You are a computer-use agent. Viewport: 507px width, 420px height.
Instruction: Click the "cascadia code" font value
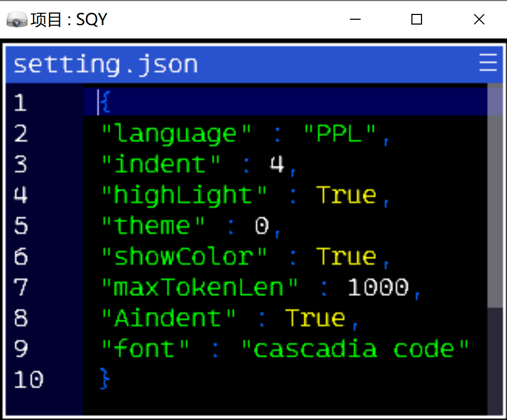click(x=355, y=349)
